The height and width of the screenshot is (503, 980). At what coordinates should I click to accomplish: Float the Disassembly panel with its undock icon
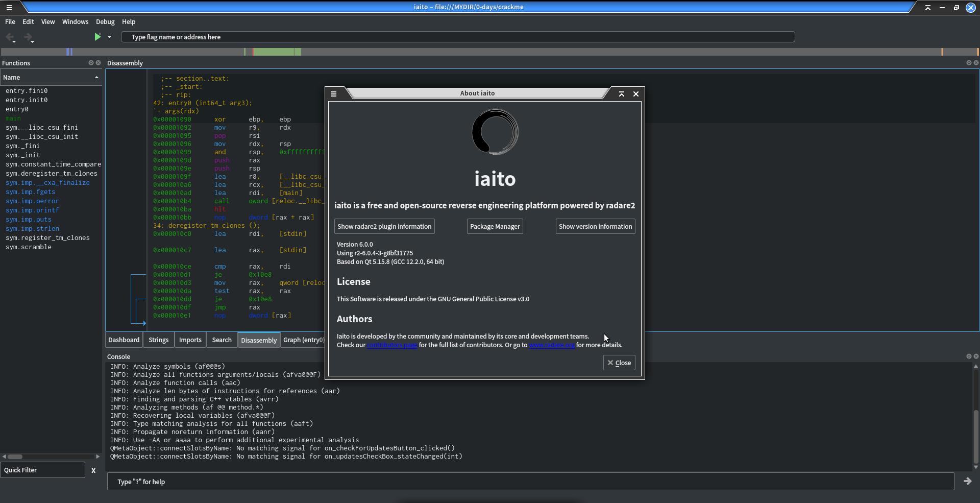(x=968, y=63)
